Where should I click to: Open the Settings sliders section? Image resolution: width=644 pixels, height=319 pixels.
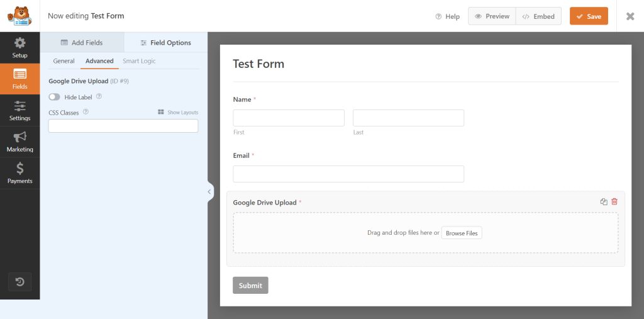[x=19, y=111]
